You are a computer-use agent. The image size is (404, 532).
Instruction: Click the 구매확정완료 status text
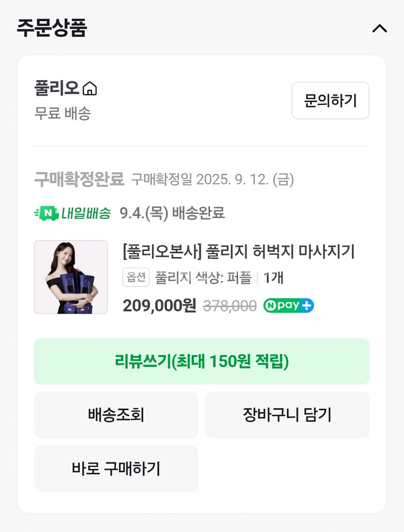coord(79,179)
